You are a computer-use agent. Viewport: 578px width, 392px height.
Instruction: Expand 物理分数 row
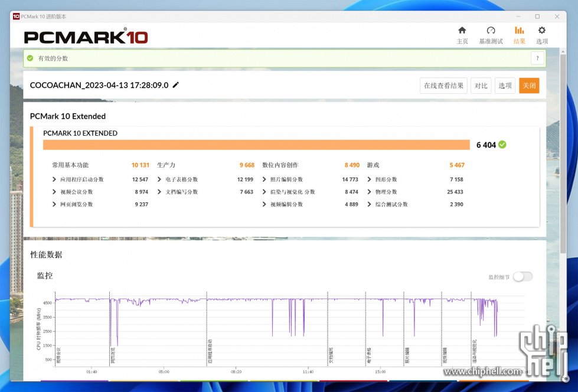tap(370, 192)
